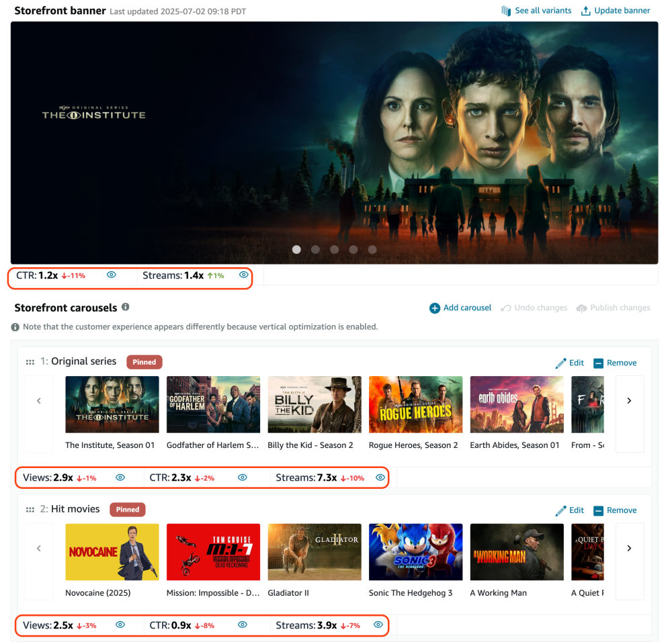The height and width of the screenshot is (642, 672).
Task: Click Add carousel
Action: coord(467,308)
